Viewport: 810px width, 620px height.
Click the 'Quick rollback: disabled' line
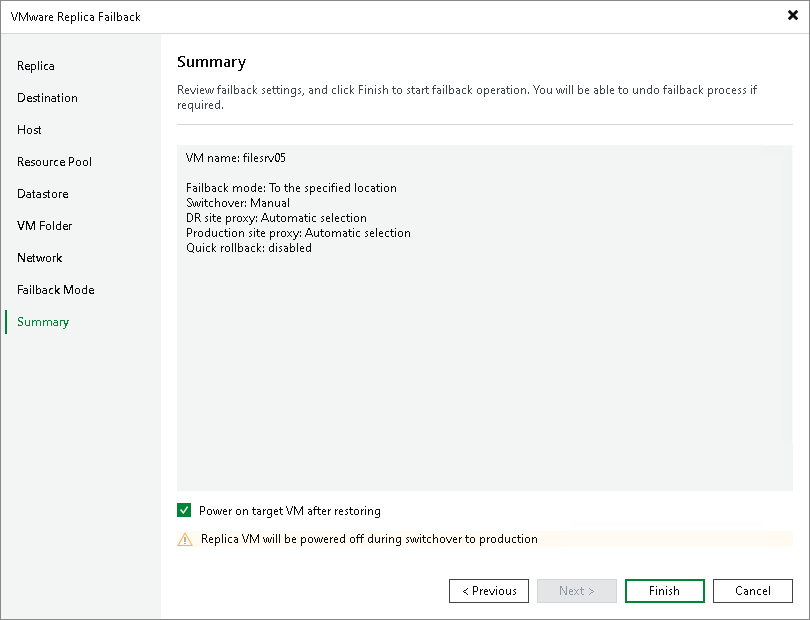point(248,247)
